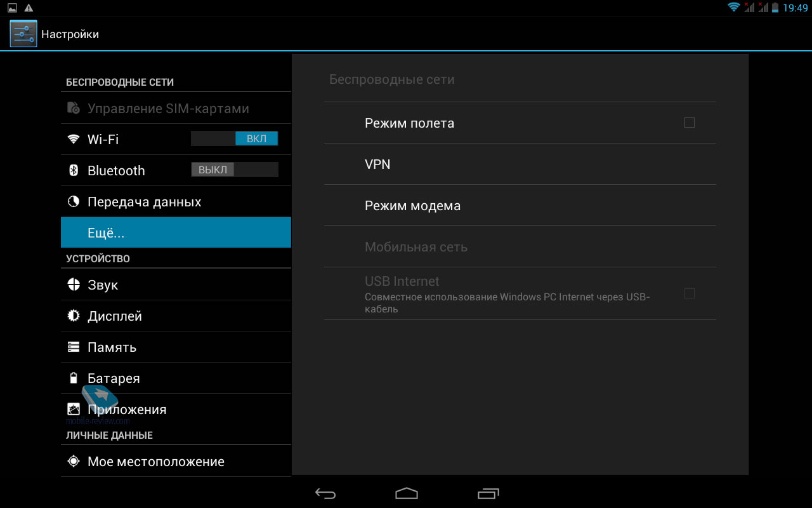
Task: Open the Режим модема option
Action: pos(520,205)
